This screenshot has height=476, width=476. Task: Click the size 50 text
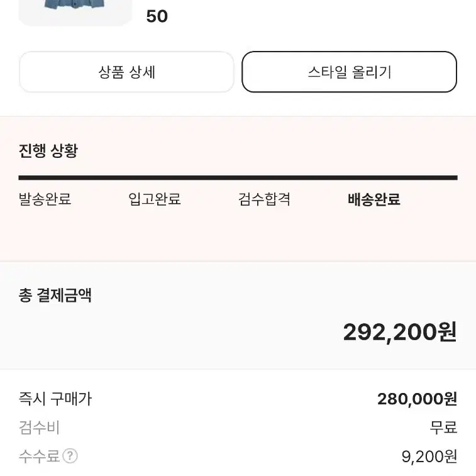click(157, 16)
